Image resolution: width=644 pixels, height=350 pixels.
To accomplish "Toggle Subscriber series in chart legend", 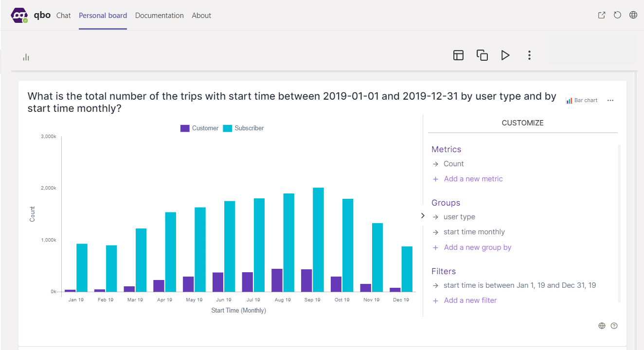I will 243,128.
